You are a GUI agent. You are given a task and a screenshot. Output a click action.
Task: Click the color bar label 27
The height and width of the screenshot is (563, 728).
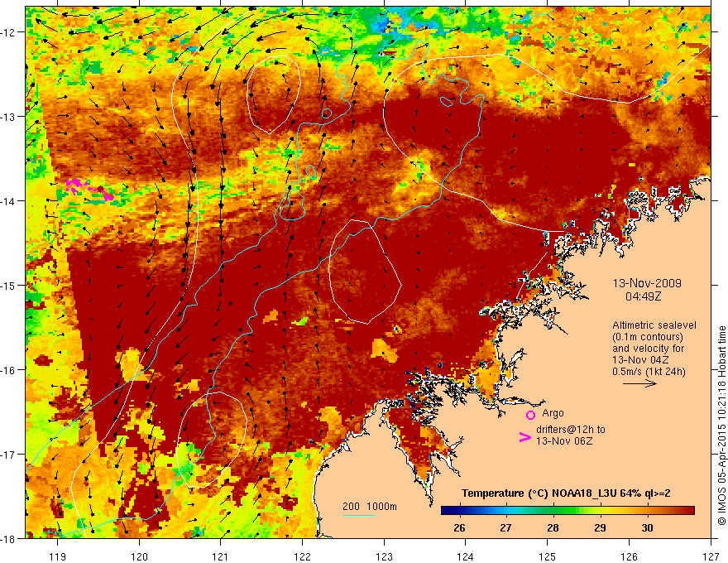coord(505,527)
